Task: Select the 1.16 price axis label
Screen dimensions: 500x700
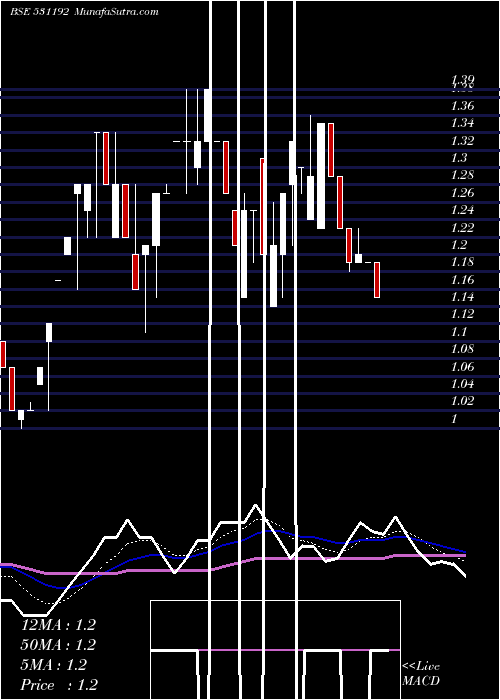Action: (462, 280)
